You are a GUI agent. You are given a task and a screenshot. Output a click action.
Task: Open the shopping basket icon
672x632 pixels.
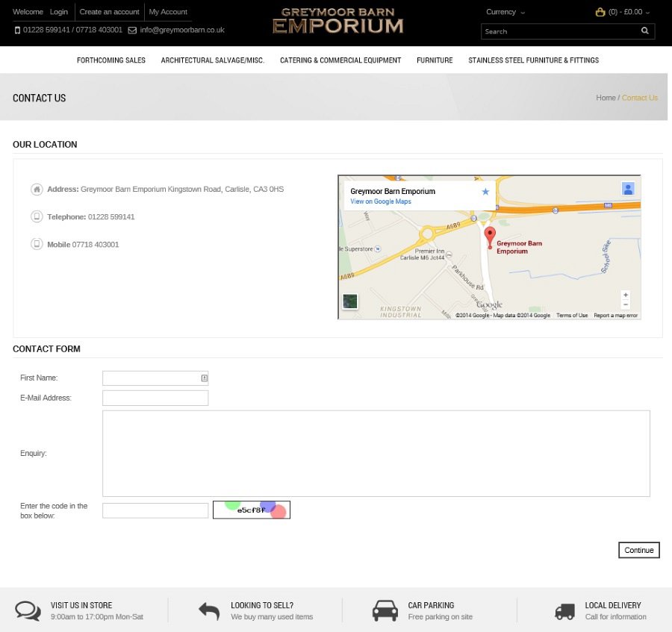point(600,12)
